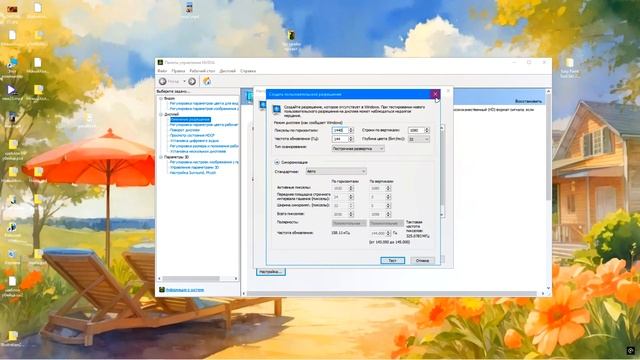Click the main pane bottom horizontal scrollbar
Viewport: 640px width, 360px height.
(393, 293)
